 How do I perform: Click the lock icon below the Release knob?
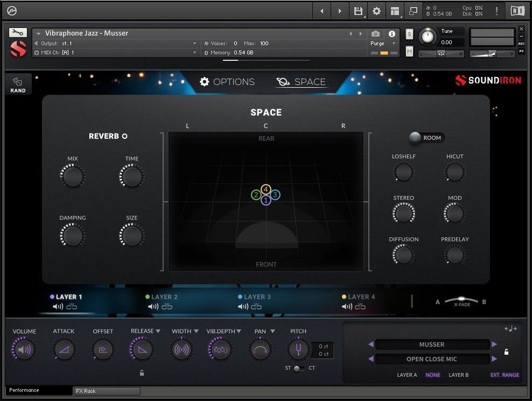142,372
